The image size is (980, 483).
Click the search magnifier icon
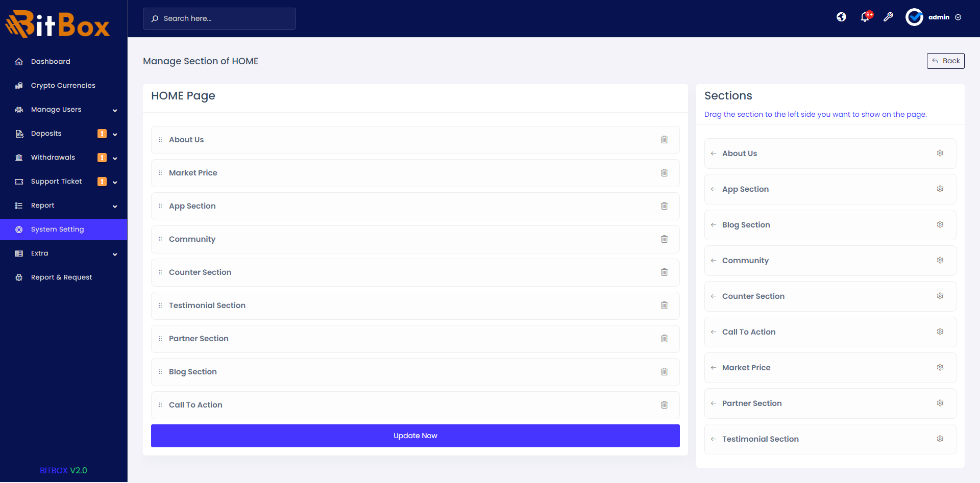pos(155,18)
